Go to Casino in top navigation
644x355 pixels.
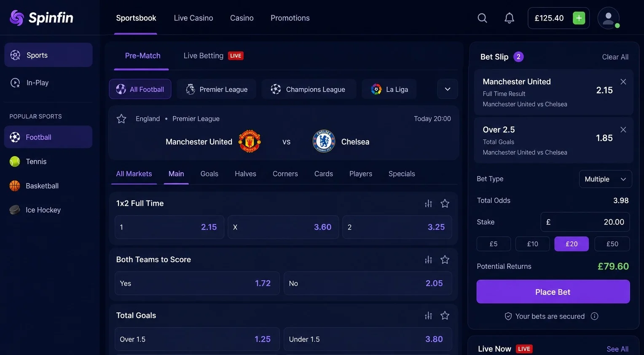pyautogui.click(x=242, y=18)
